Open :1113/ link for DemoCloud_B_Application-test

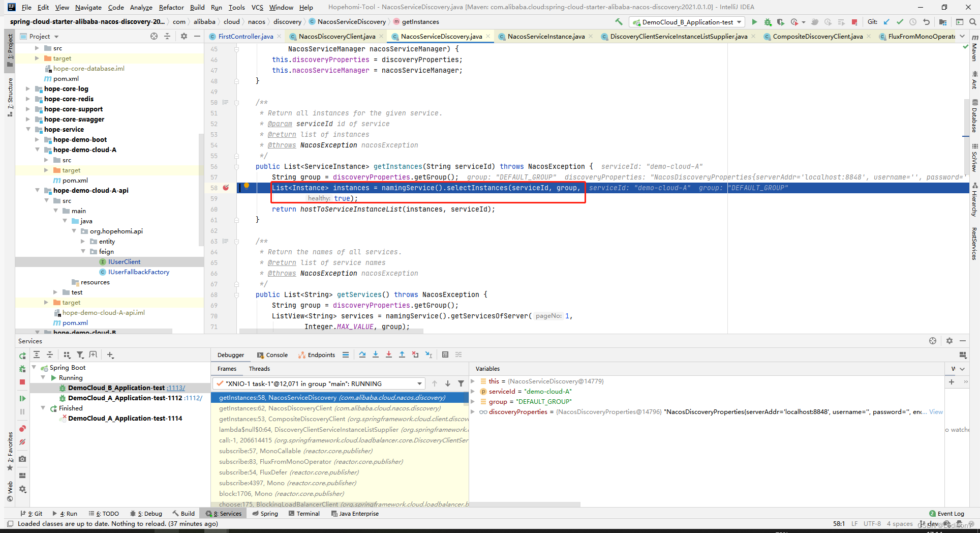point(176,388)
